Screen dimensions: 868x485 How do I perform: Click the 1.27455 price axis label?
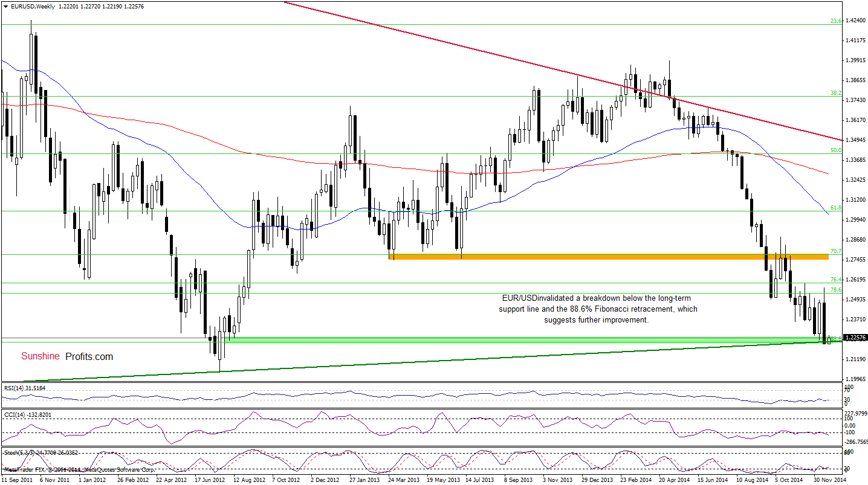pos(855,260)
